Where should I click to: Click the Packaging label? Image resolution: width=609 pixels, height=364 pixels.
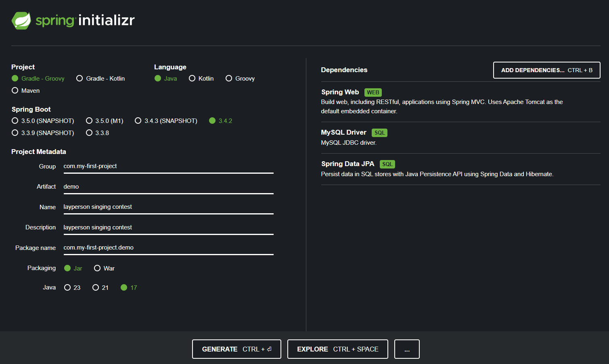[42, 268]
